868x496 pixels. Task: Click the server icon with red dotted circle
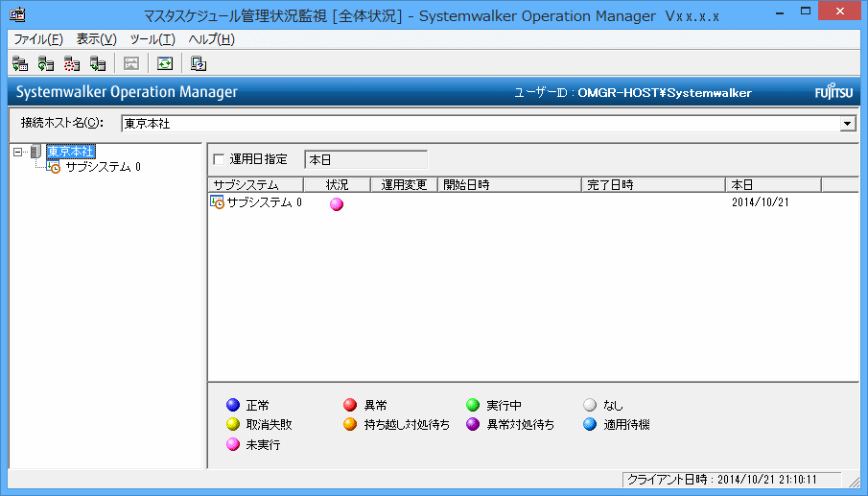(x=71, y=63)
